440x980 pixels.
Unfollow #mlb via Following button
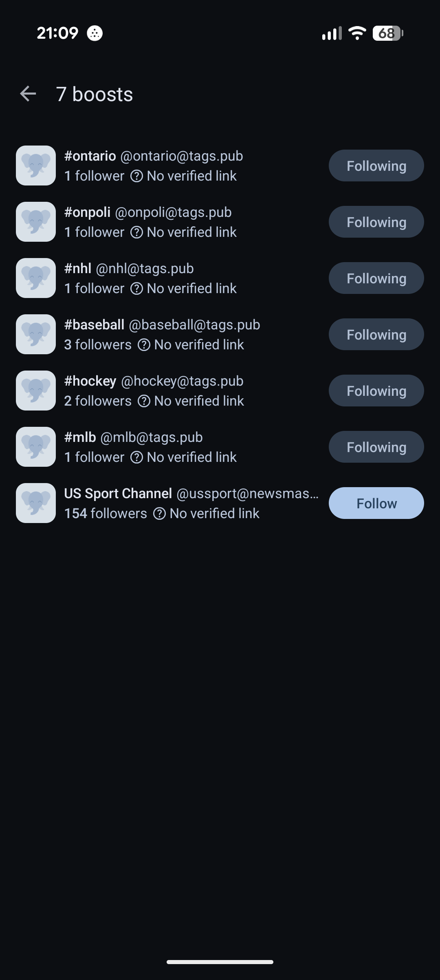click(x=376, y=447)
